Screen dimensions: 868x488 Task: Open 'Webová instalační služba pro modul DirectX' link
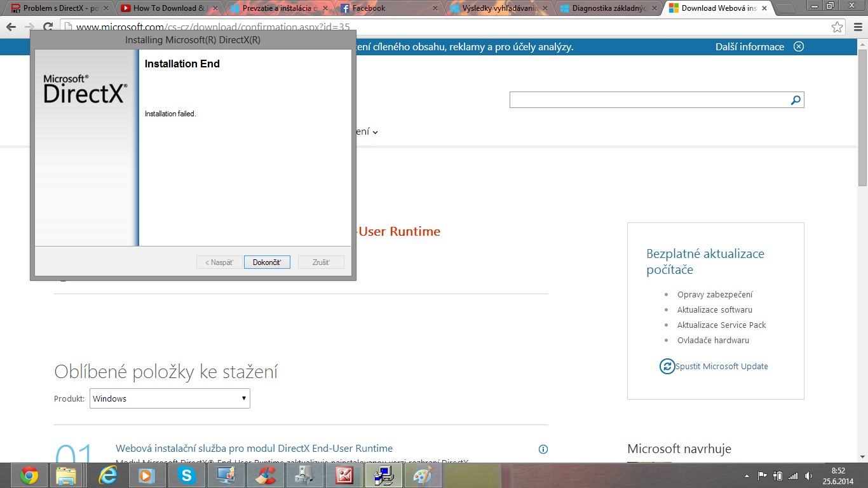(254, 449)
